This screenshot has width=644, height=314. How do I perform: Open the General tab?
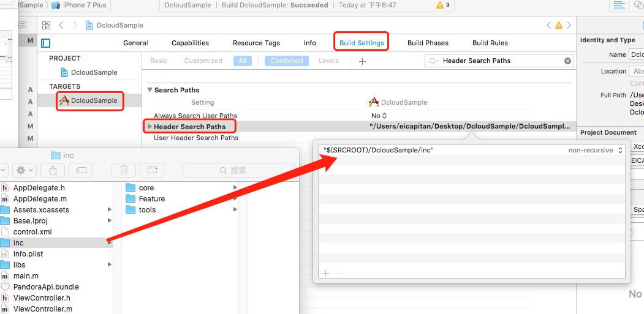tap(135, 43)
